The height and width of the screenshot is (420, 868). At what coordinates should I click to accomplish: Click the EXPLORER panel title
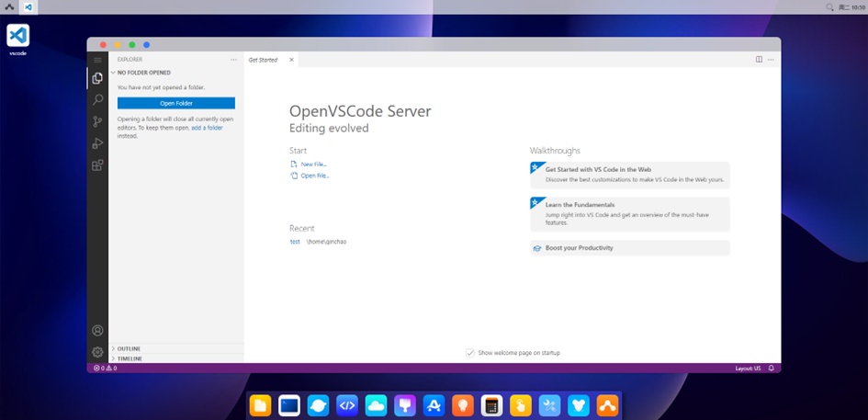click(130, 60)
